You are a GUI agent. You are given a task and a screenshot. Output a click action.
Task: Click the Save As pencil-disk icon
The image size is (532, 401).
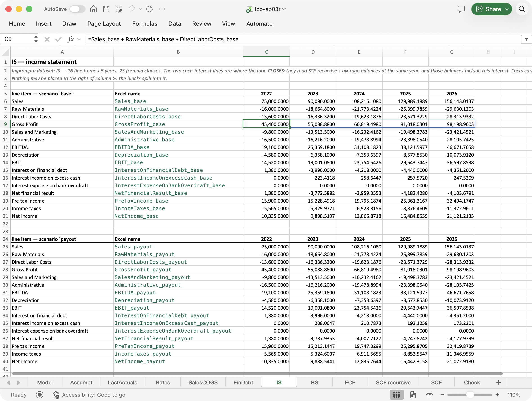[119, 9]
